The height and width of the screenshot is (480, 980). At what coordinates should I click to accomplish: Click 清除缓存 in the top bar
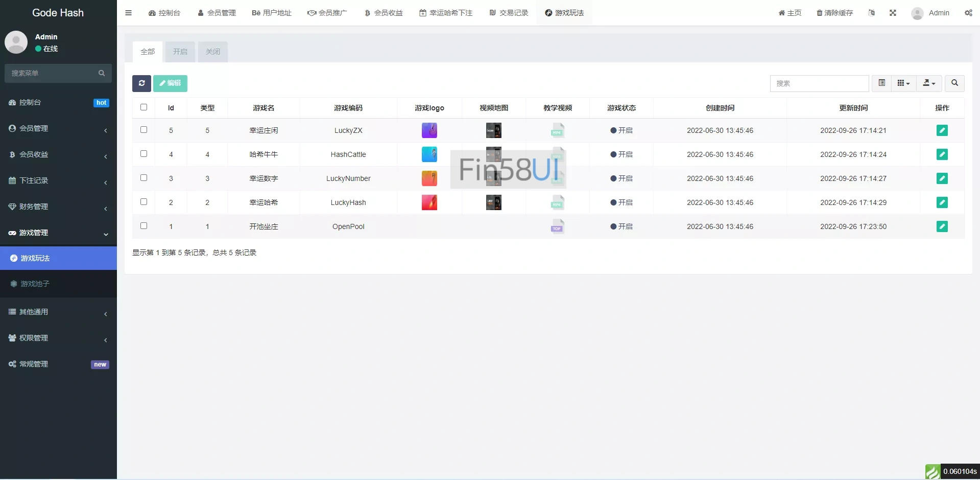point(834,13)
